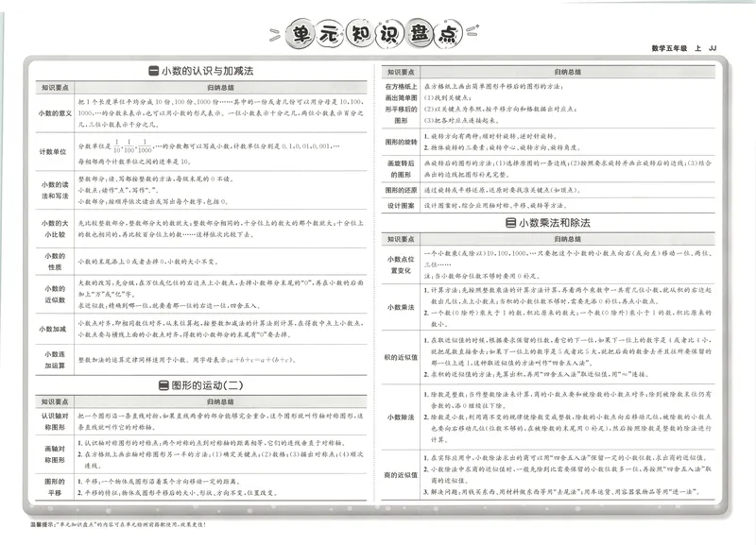This screenshot has height=545, width=756.
Task: Click the row label "小数除法"
Action: 401,417
